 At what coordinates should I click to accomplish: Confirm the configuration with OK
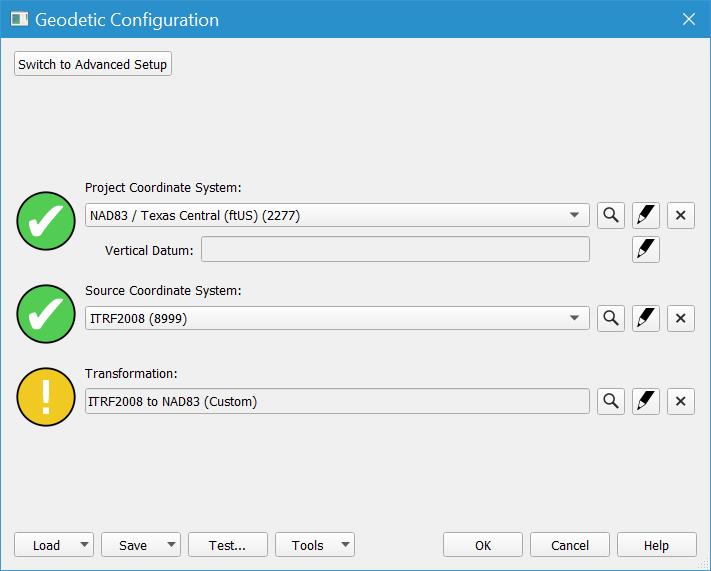pyautogui.click(x=483, y=545)
